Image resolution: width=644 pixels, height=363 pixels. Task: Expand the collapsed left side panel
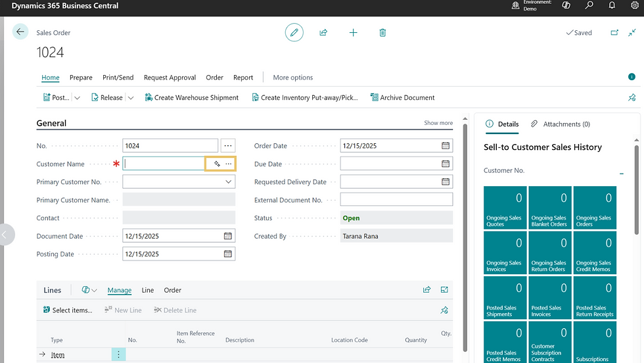point(6,235)
